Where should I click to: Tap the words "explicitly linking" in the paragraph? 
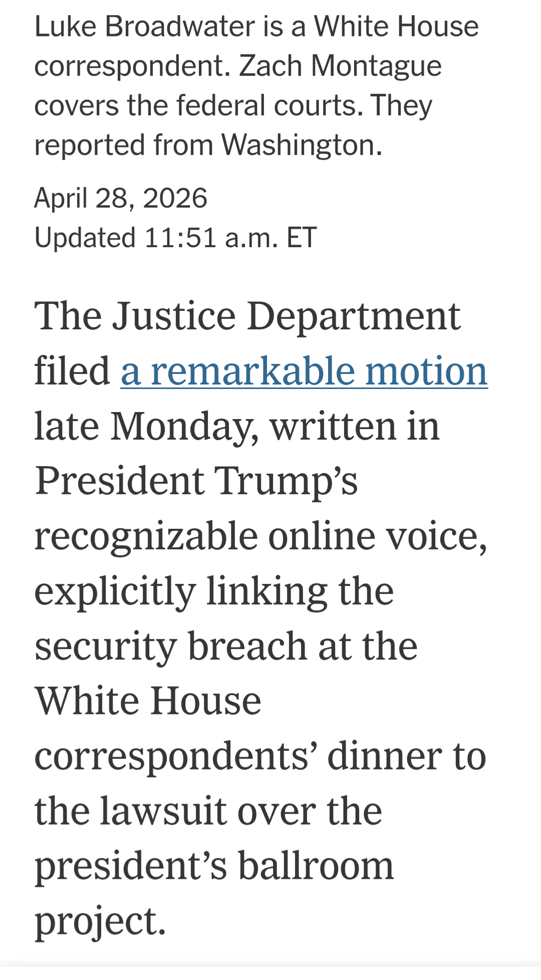tap(180, 591)
